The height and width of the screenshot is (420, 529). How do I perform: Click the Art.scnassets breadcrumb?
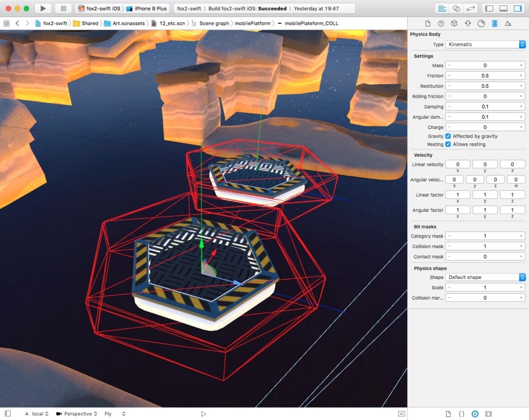(x=125, y=23)
